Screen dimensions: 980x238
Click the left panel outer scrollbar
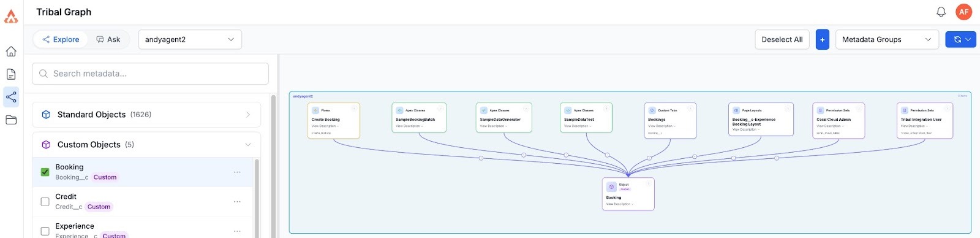[x=273, y=166]
